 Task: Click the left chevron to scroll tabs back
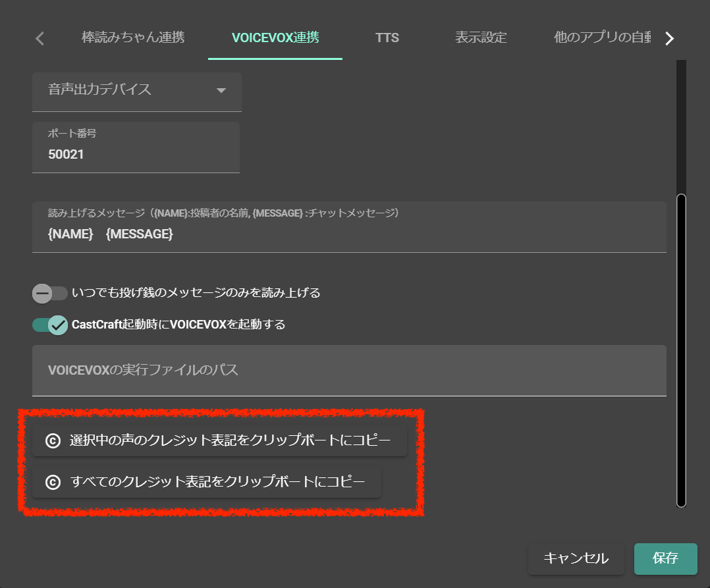pyautogui.click(x=39, y=38)
